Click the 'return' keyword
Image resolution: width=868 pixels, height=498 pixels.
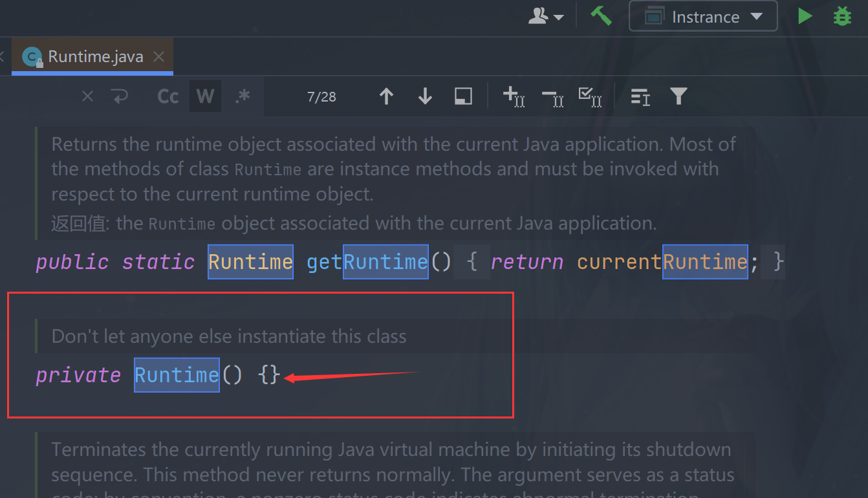[x=526, y=262]
